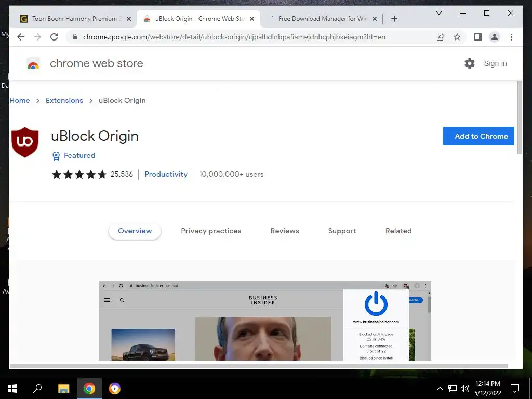Open Chrome's three-dot menu
Screen dimensions: 532x399
pyautogui.click(x=511, y=37)
